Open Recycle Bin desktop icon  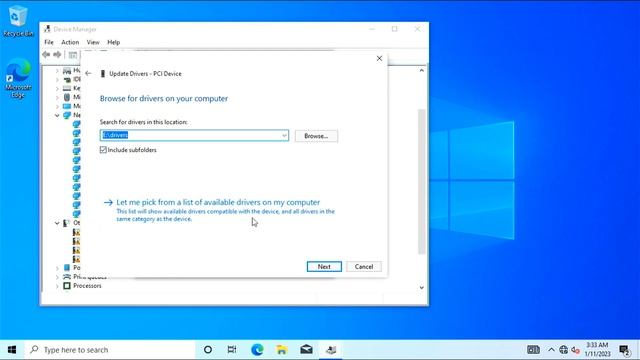[17, 22]
